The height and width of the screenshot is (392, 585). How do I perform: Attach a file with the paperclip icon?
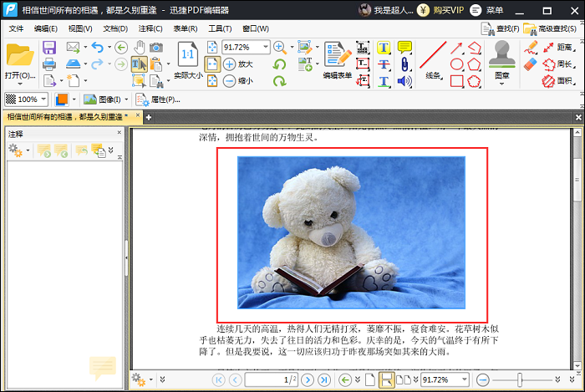click(x=404, y=64)
